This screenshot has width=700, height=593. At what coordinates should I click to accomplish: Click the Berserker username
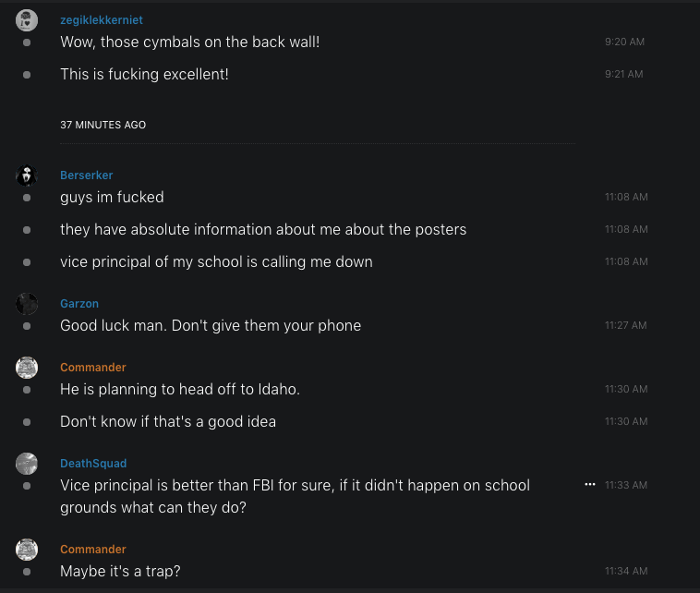pos(86,175)
